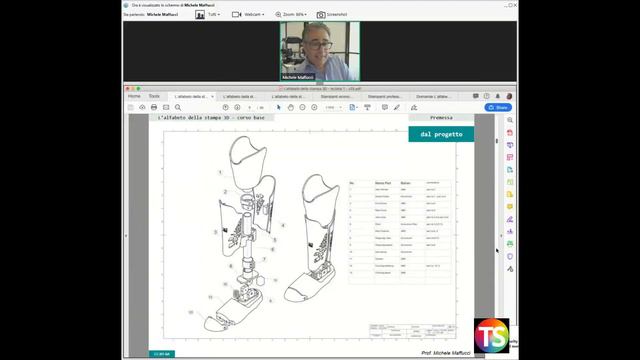Open the notifications bell icon
Screen dimensions: 640x360
click(x=498, y=96)
